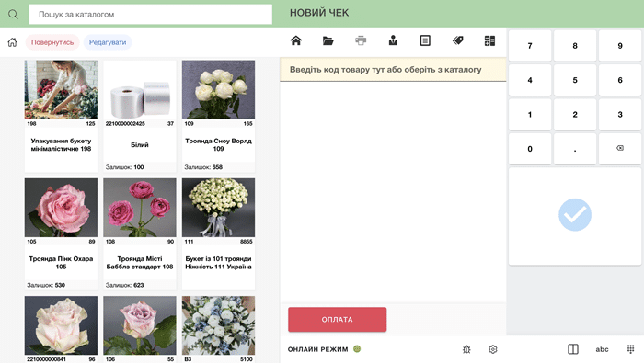The height and width of the screenshot is (363, 644).
Task: Click stock label 'Залишок: 530'
Action: [46, 285]
